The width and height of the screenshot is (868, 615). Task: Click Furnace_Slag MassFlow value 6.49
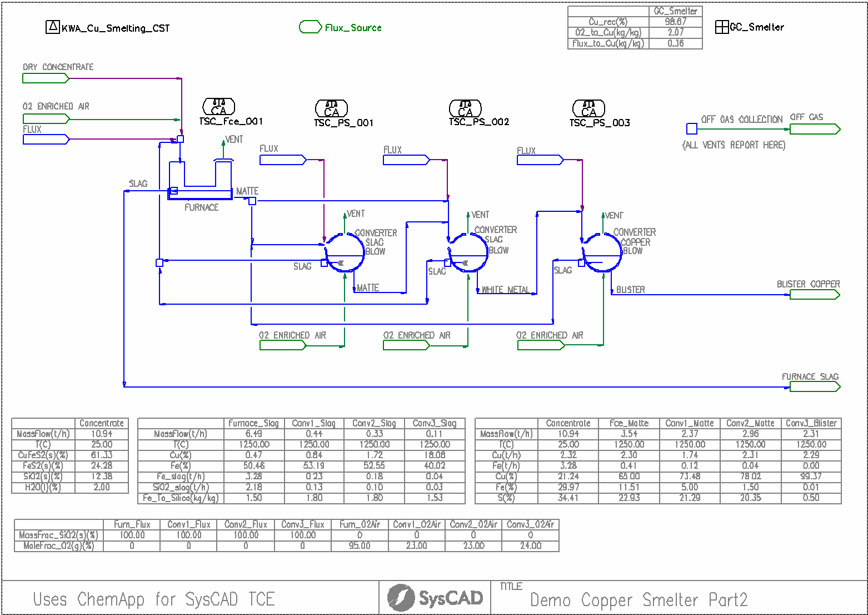pyautogui.click(x=254, y=434)
